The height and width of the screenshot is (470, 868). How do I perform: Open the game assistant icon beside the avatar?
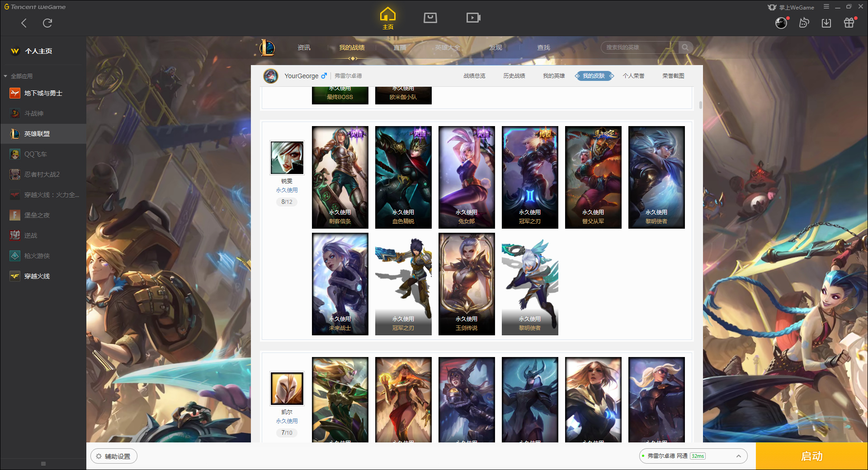click(804, 23)
